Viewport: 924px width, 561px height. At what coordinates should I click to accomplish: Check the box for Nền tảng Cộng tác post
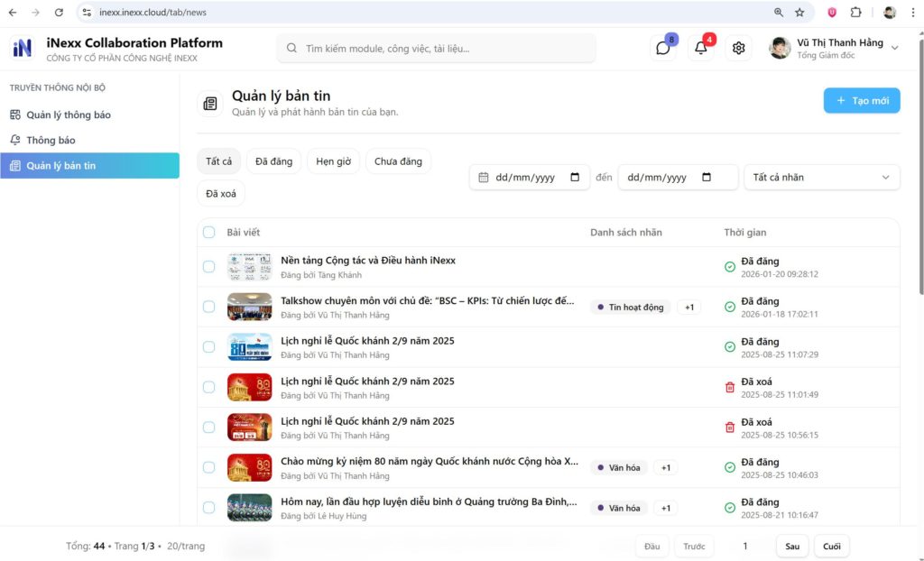click(x=209, y=267)
